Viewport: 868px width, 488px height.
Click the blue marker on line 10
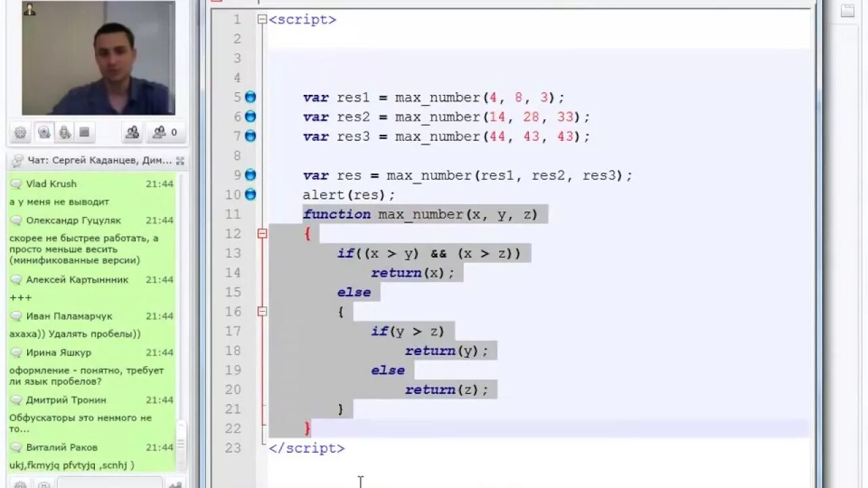[250, 195]
